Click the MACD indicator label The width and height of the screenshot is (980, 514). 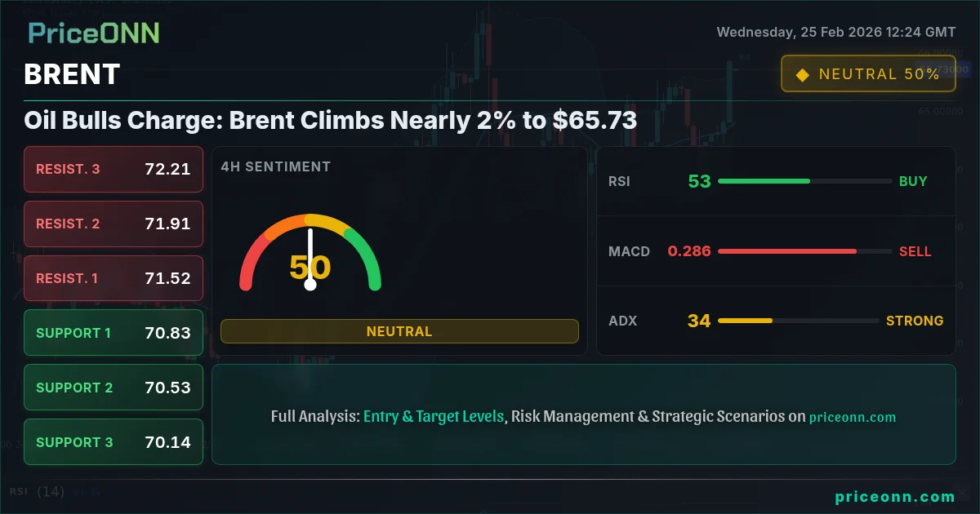[629, 251]
